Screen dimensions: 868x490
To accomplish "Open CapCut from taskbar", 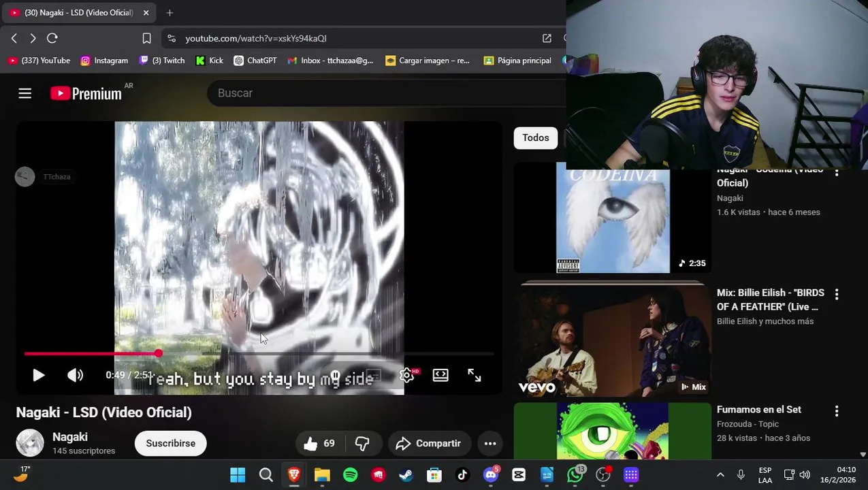I will [519, 475].
